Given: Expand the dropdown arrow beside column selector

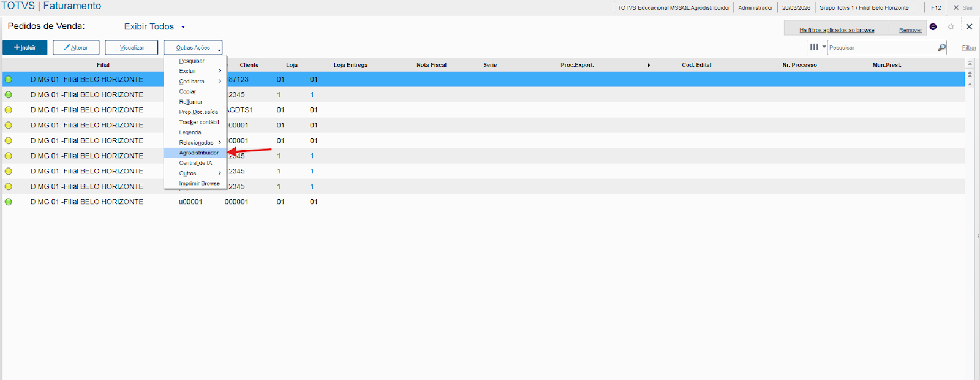Looking at the screenshot, I should [x=824, y=47].
